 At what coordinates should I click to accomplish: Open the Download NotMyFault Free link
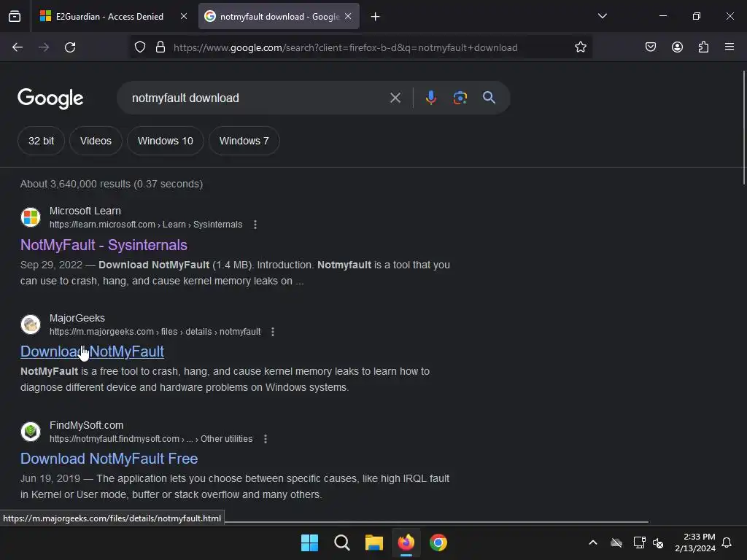[109, 459]
